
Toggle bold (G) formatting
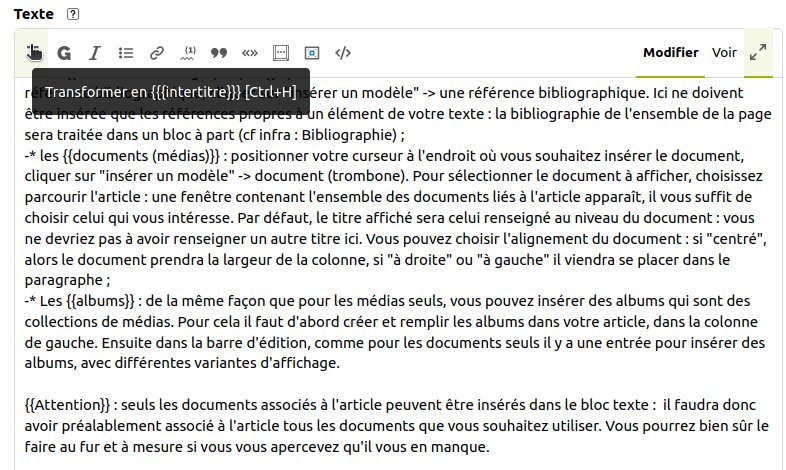coord(64,53)
